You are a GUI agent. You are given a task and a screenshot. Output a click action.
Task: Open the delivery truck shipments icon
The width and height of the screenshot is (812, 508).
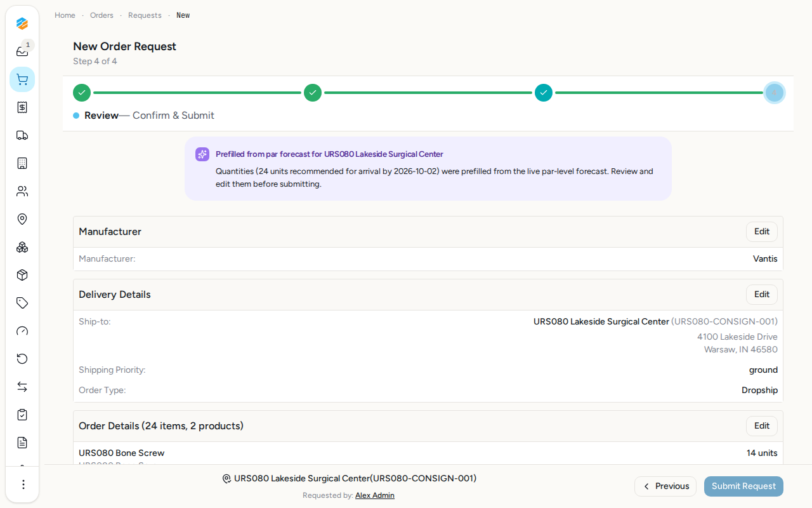click(x=22, y=135)
